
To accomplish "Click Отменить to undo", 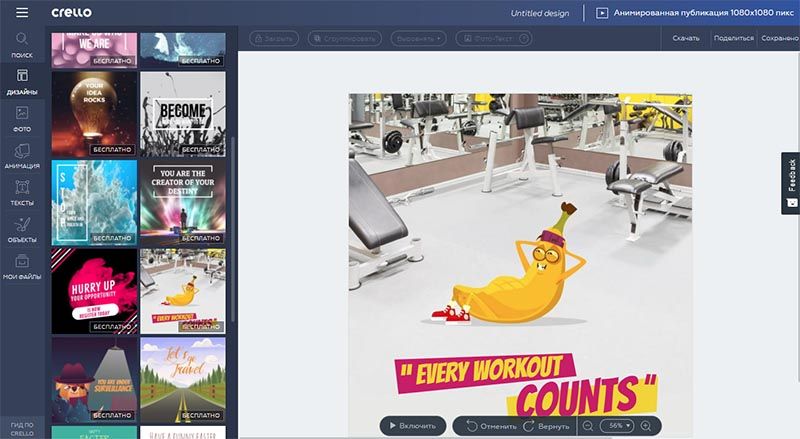I will (491, 426).
